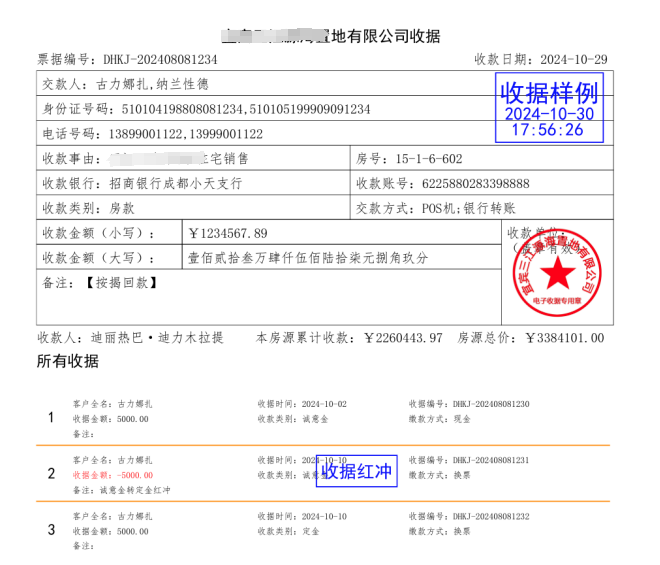Viewport: 660px width, 565px height.
Task: Select the receipt date 2024-10-29
Action: tap(574, 60)
